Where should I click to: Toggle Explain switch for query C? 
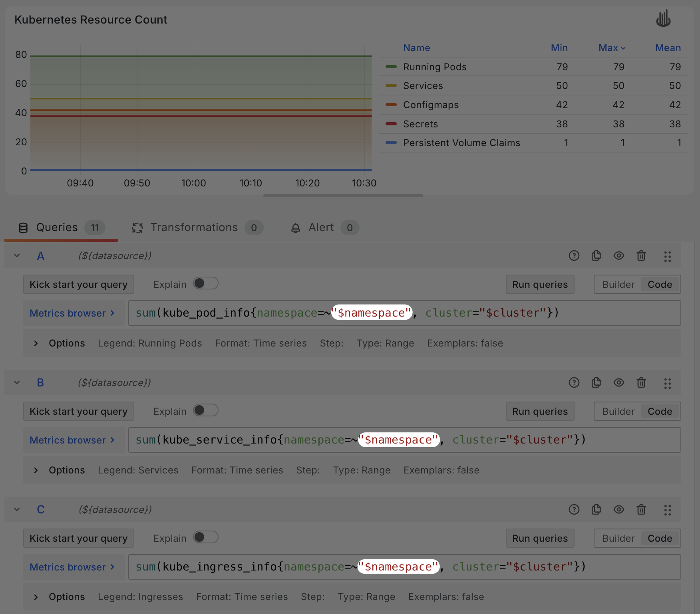click(206, 537)
